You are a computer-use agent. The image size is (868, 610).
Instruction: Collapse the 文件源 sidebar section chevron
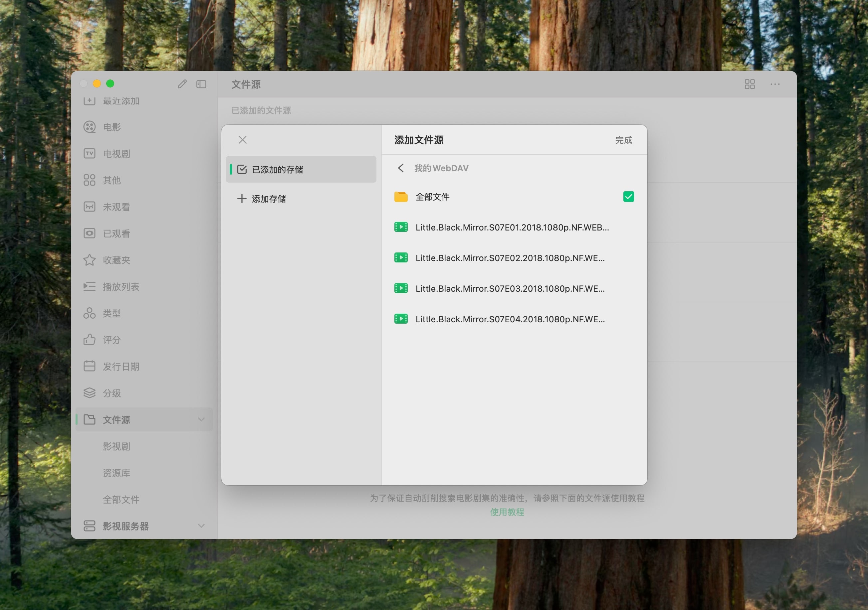201,419
